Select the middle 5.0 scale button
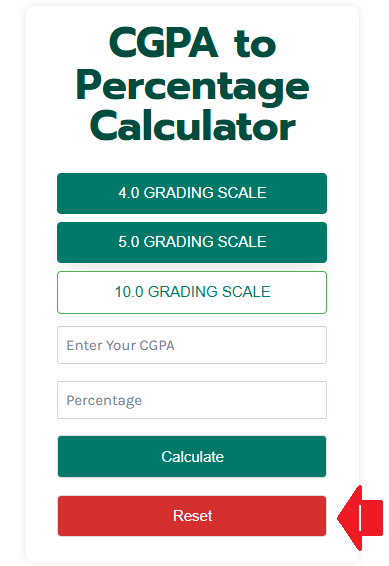The height and width of the screenshot is (566, 389). 192,242
